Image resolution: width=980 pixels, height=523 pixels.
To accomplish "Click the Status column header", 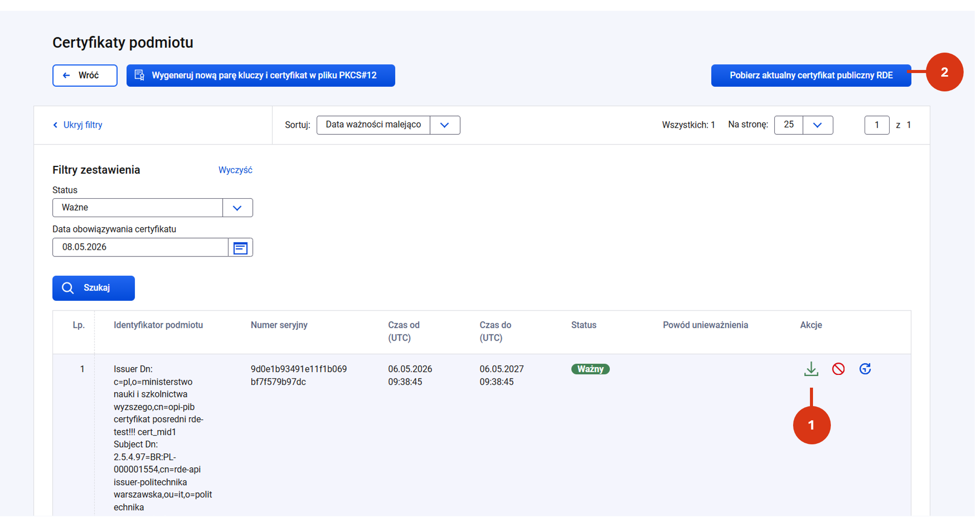I will pyautogui.click(x=584, y=325).
